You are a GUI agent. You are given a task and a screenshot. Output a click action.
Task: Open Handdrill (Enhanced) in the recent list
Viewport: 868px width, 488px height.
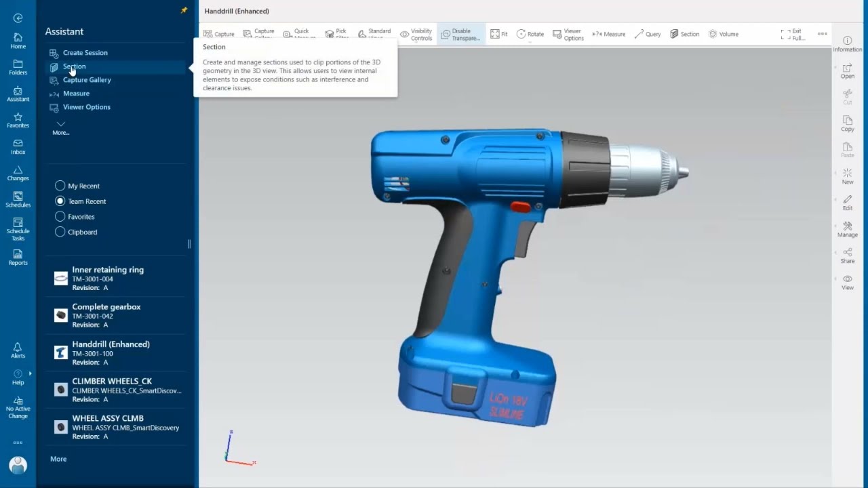pyautogui.click(x=115, y=352)
